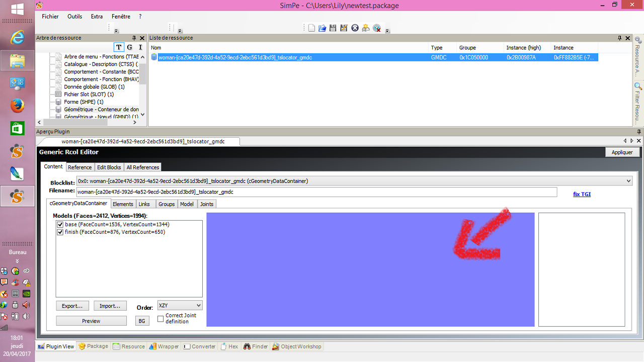Launch Firefox from the taskbar

click(18, 106)
